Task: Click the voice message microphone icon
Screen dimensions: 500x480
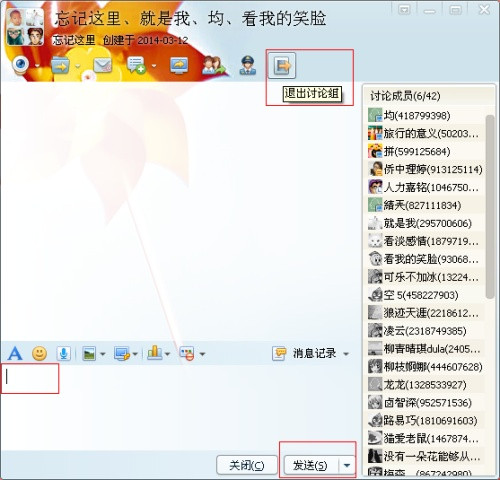Action: 63,353
